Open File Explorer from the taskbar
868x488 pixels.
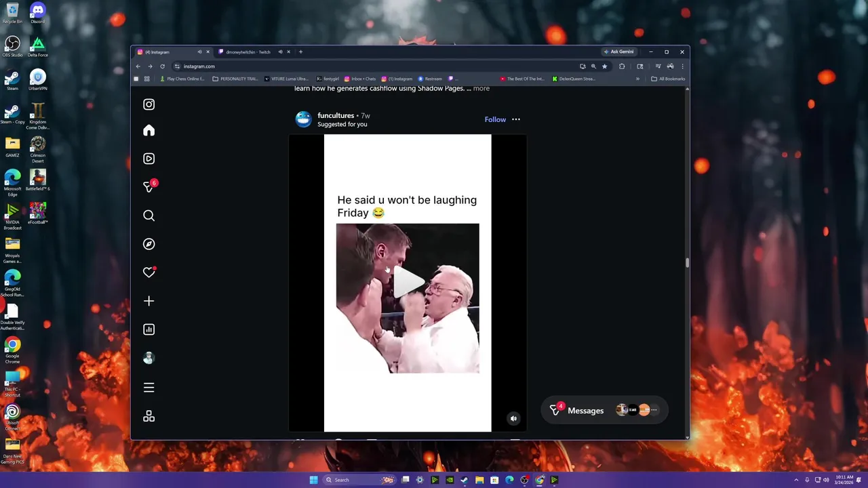pos(479,480)
